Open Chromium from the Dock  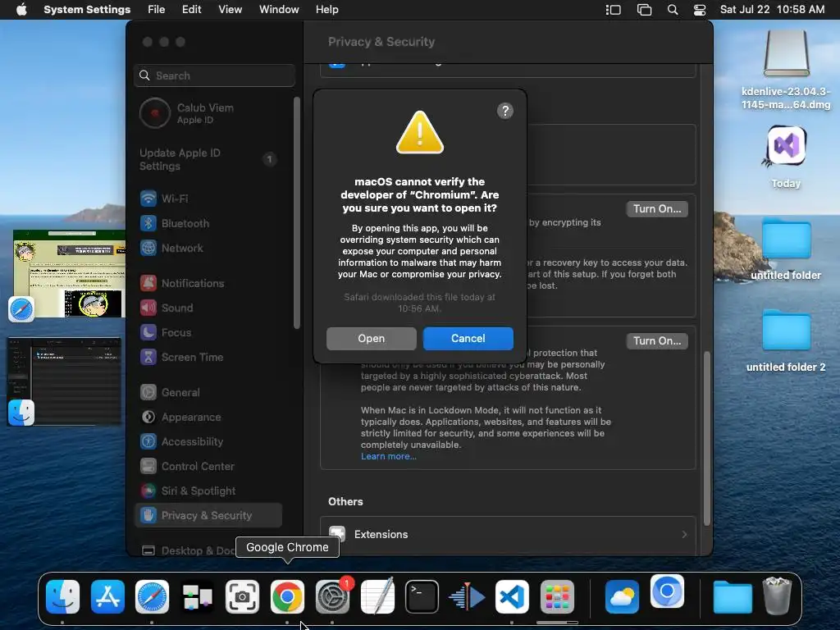click(668, 591)
